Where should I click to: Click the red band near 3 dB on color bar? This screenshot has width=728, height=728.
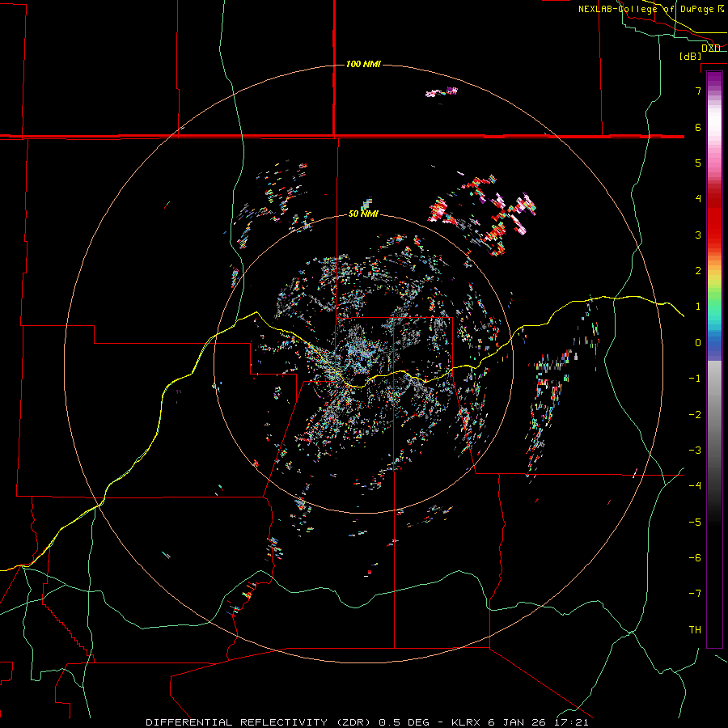pos(714,232)
